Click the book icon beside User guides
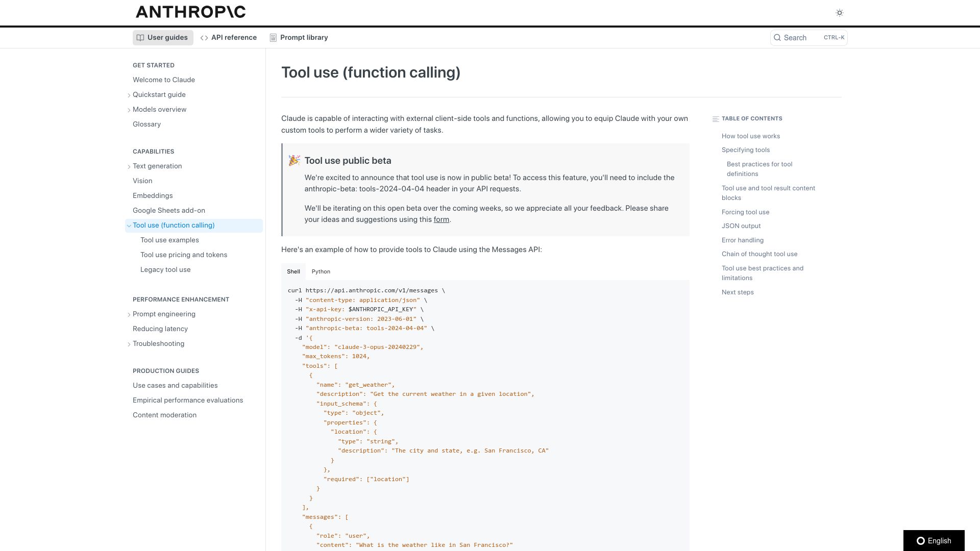The image size is (980, 551). pyautogui.click(x=140, y=38)
